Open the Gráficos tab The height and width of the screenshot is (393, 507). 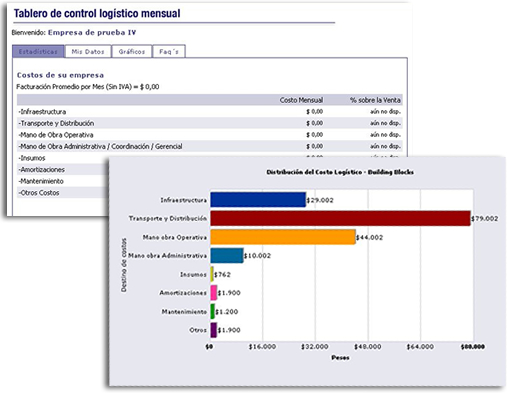(x=132, y=51)
